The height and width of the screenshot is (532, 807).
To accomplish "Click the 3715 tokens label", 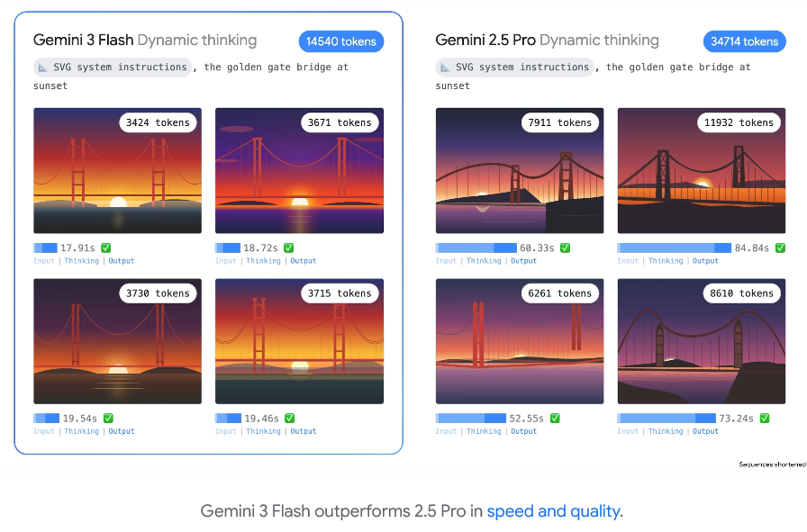I will click(340, 293).
